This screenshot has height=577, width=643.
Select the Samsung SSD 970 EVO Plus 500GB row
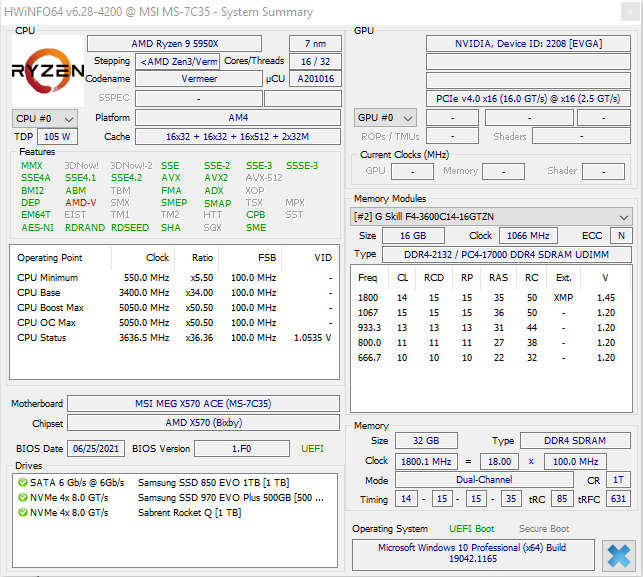[x=175, y=498]
